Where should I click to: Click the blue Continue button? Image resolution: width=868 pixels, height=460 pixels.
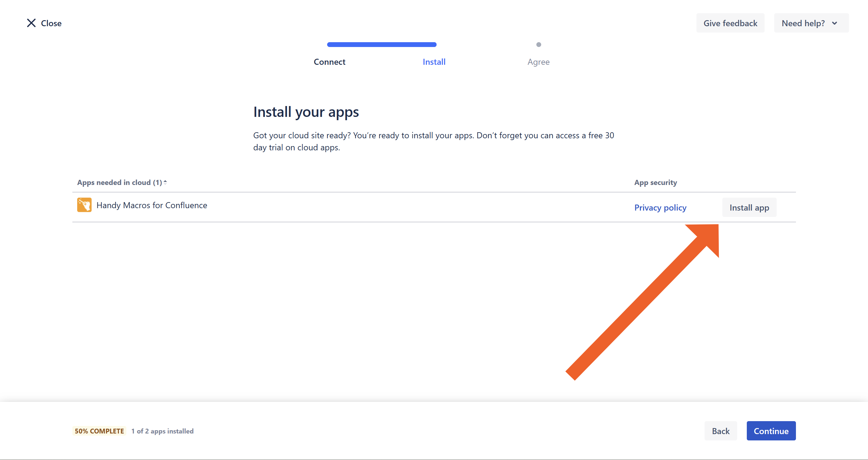tap(771, 431)
